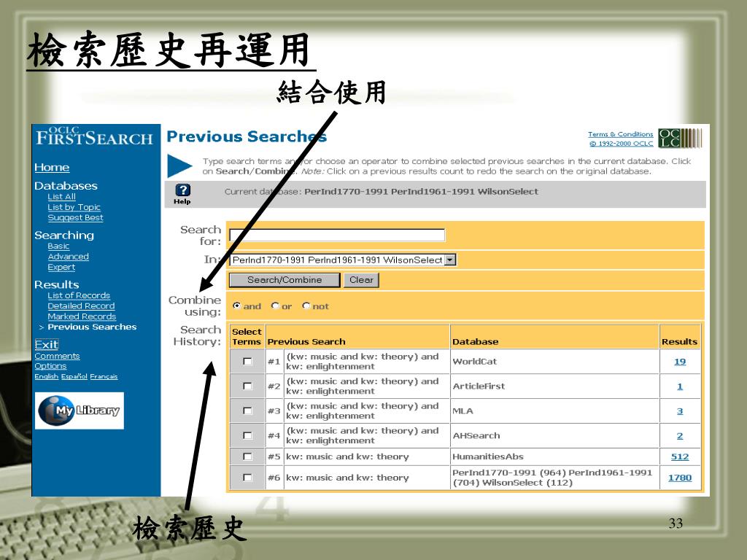Viewport: 747px width, 560px height.
Task: Open the Terms & Conditions link
Action: (620, 134)
